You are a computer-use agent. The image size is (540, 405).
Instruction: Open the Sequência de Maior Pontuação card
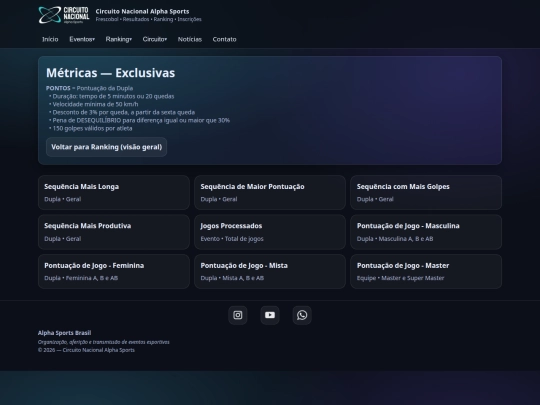coord(270,193)
